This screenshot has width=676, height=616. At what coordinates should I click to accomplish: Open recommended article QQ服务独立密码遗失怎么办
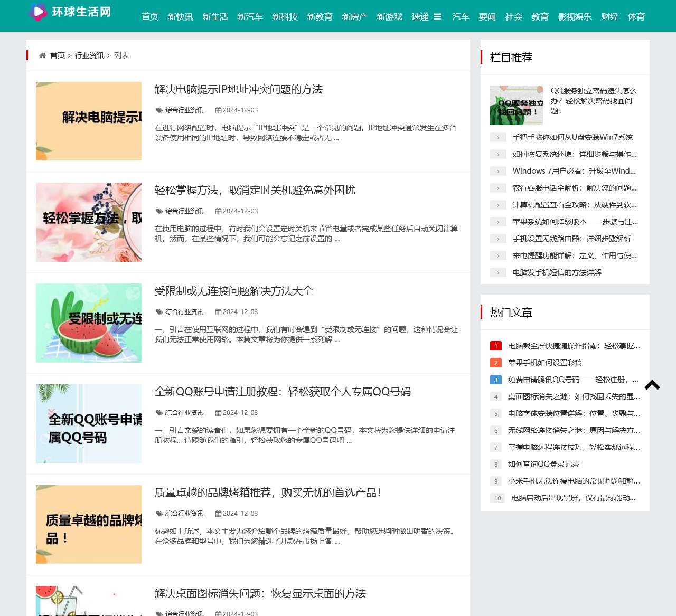(x=594, y=101)
